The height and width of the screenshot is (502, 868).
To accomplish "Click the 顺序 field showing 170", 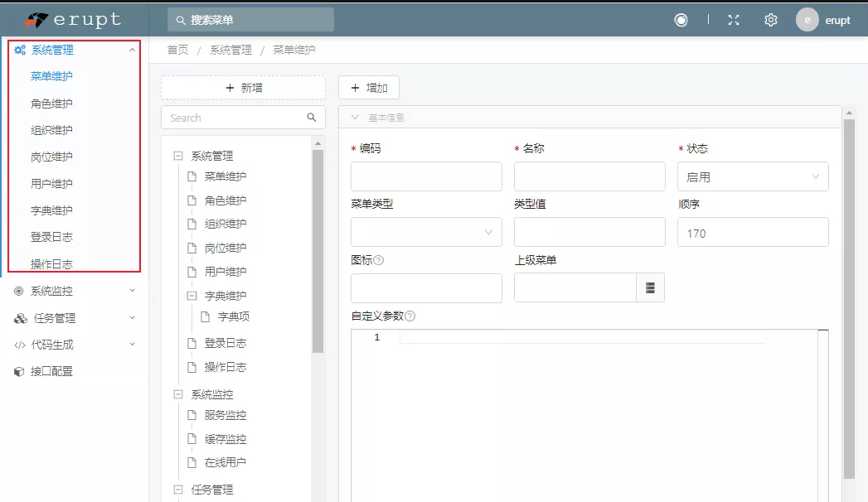I will coord(753,232).
